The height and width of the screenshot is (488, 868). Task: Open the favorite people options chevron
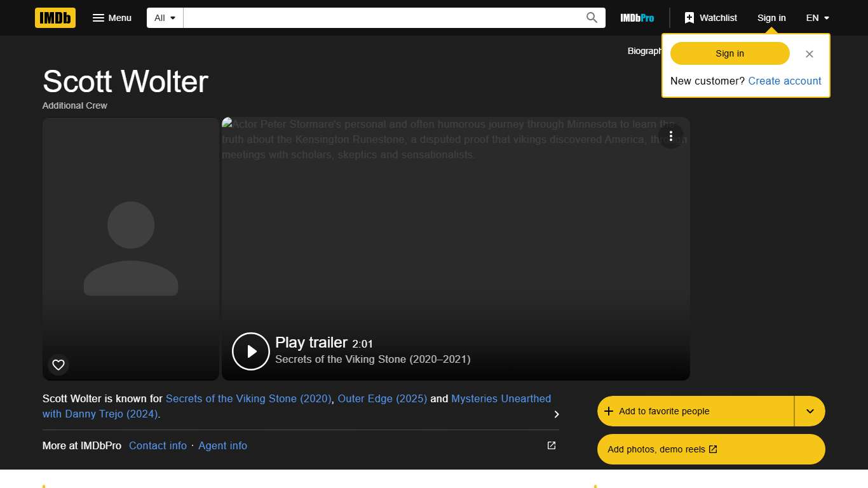(810, 411)
